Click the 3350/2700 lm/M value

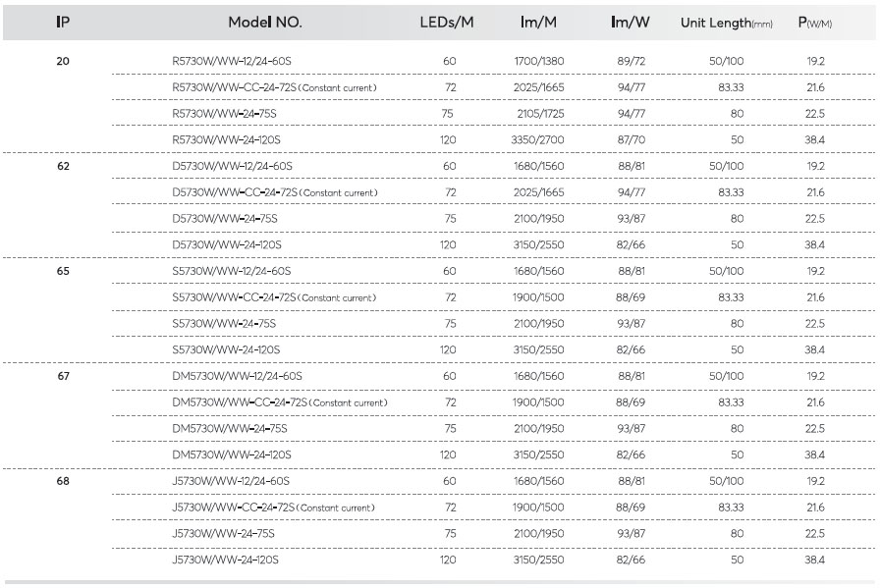pyautogui.click(x=537, y=140)
